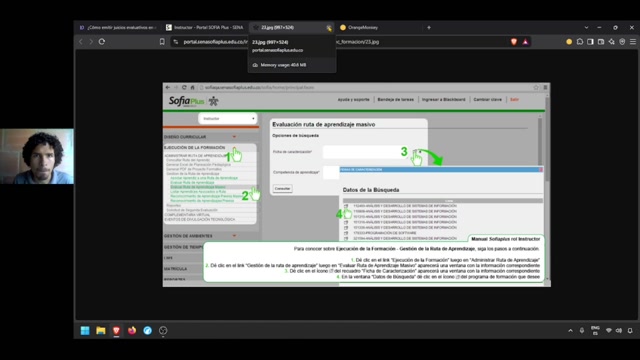Screen dimensions: 640x360
Task: Show hidden system tray icons
Action: tap(570, 331)
